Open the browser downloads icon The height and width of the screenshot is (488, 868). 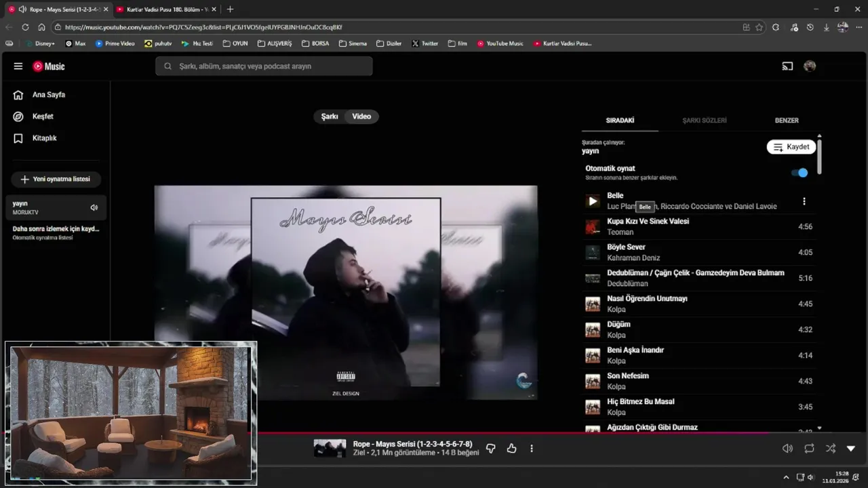[826, 27]
